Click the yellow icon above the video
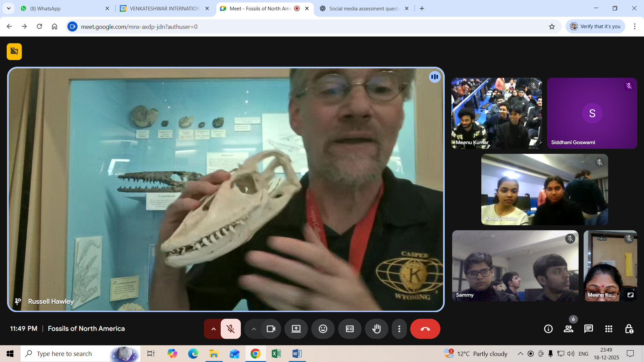 click(x=14, y=51)
